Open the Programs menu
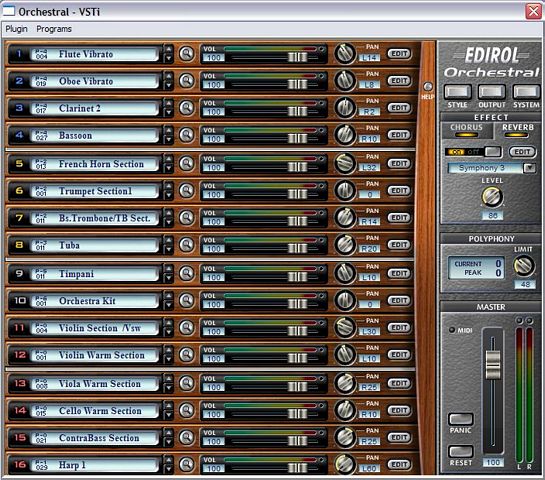545x480 pixels. click(x=54, y=29)
